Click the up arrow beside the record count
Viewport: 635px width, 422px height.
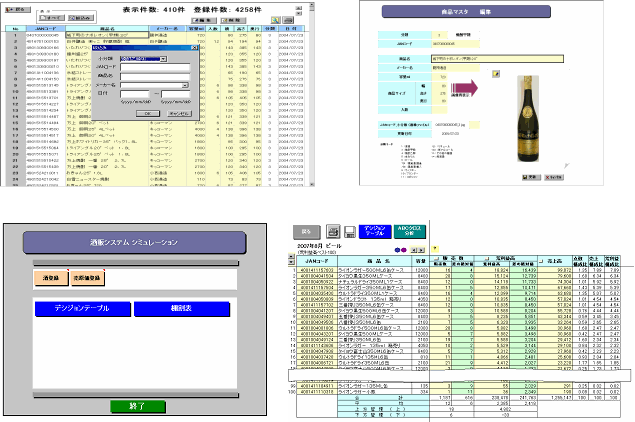pyautogui.click(x=299, y=8)
